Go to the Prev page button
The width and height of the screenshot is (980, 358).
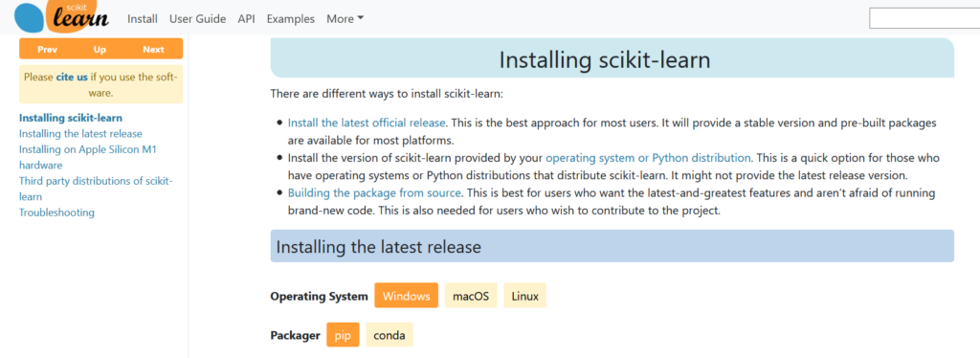click(47, 50)
